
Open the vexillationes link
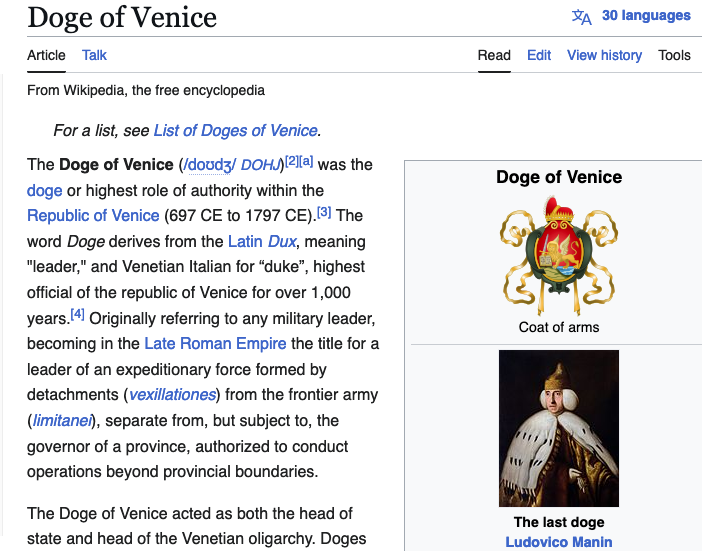pos(174,394)
